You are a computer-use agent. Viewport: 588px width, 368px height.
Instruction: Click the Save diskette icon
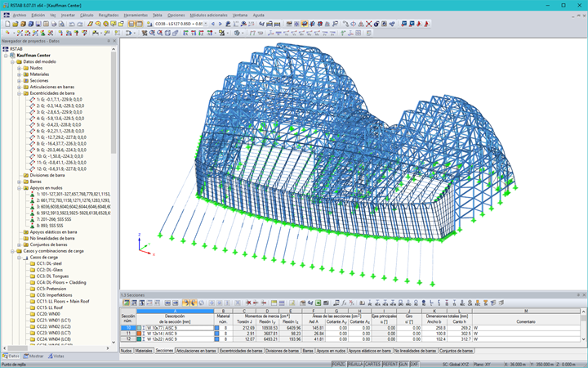coord(38,24)
